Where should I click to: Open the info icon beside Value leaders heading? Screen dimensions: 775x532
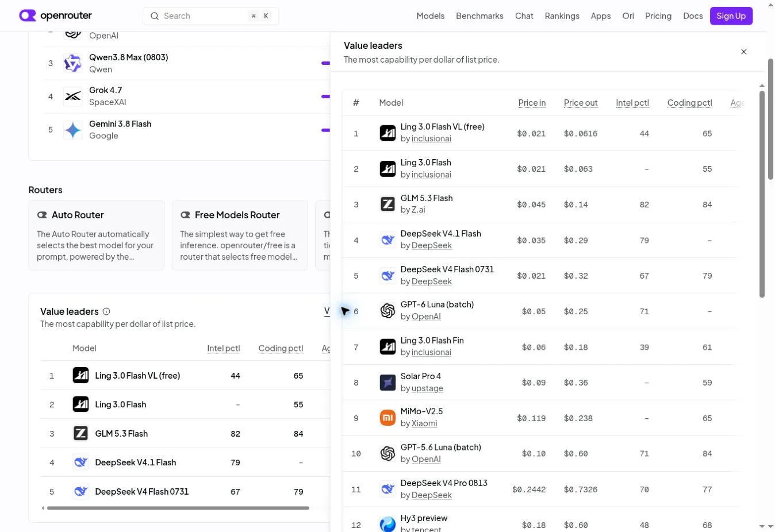106,311
